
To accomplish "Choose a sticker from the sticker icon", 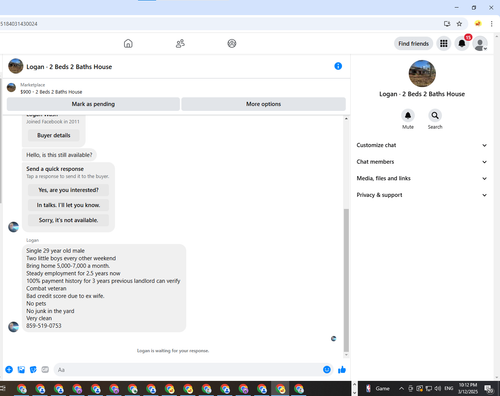I will 33,369.
